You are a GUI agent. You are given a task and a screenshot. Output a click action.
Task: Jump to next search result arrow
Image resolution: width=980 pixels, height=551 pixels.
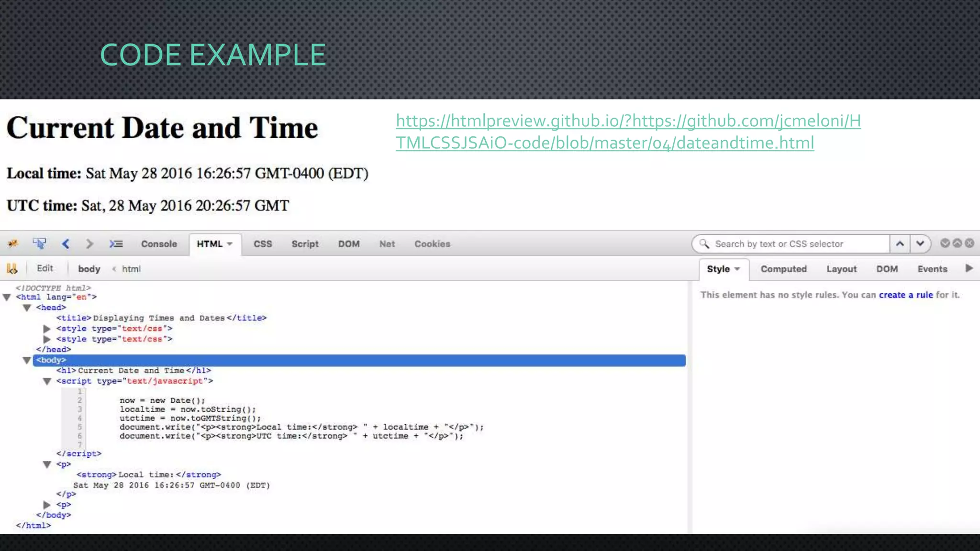pyautogui.click(x=920, y=244)
